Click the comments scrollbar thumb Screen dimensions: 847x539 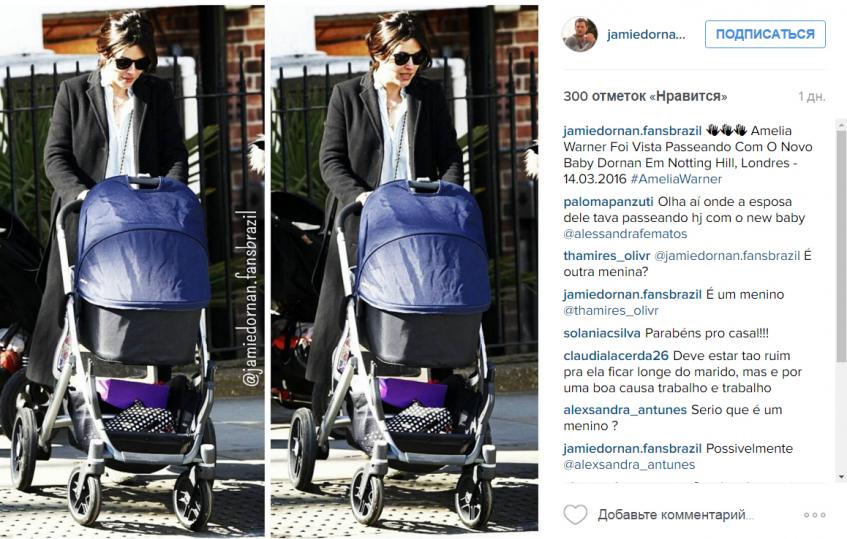[841, 246]
